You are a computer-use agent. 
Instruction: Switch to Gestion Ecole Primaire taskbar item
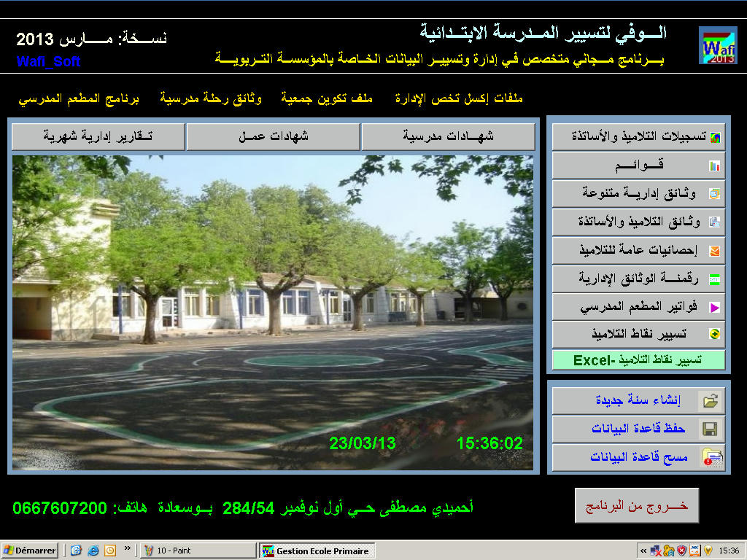317,551
